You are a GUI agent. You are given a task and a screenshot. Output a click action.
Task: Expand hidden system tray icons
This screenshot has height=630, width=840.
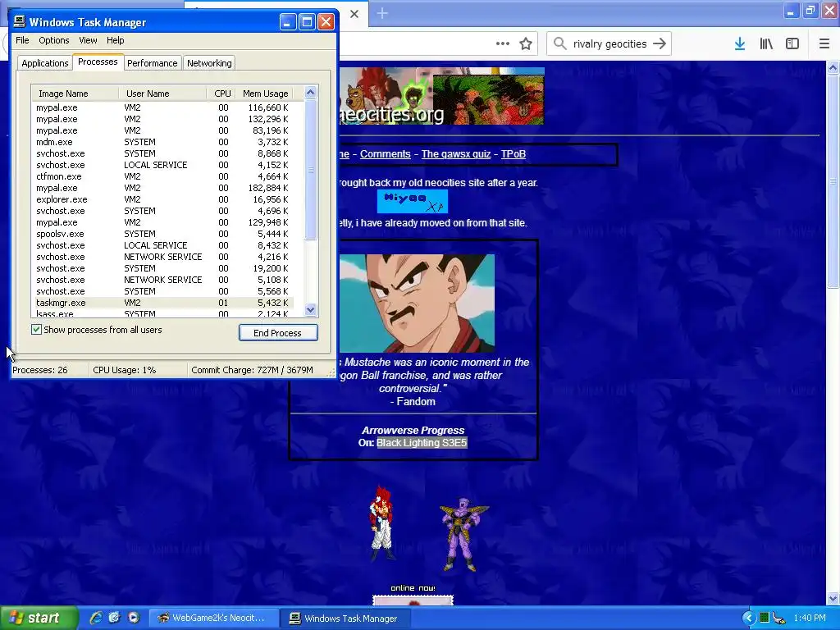tap(748, 618)
